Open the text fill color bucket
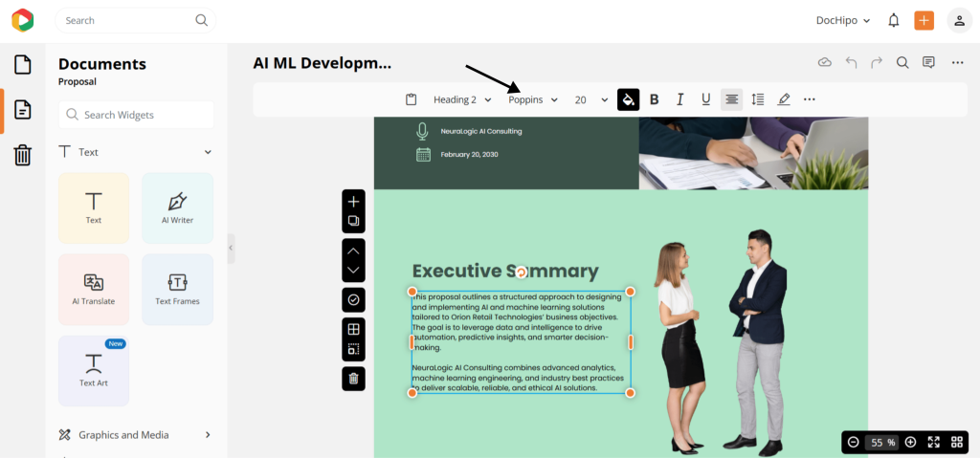 [628, 99]
